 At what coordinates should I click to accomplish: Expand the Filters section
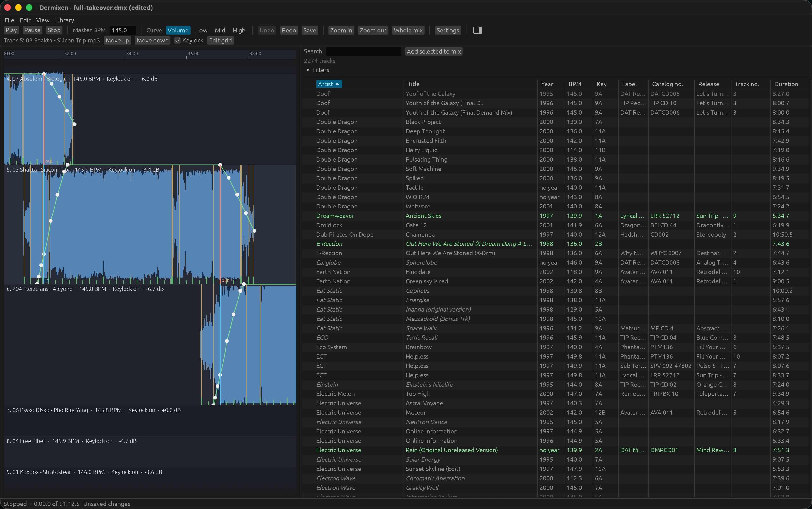click(x=318, y=70)
